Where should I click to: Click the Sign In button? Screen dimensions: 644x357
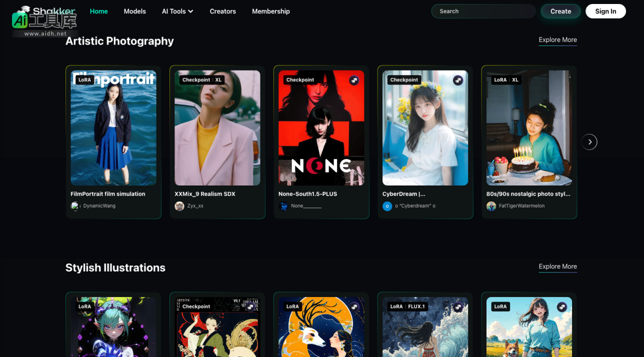[605, 11]
